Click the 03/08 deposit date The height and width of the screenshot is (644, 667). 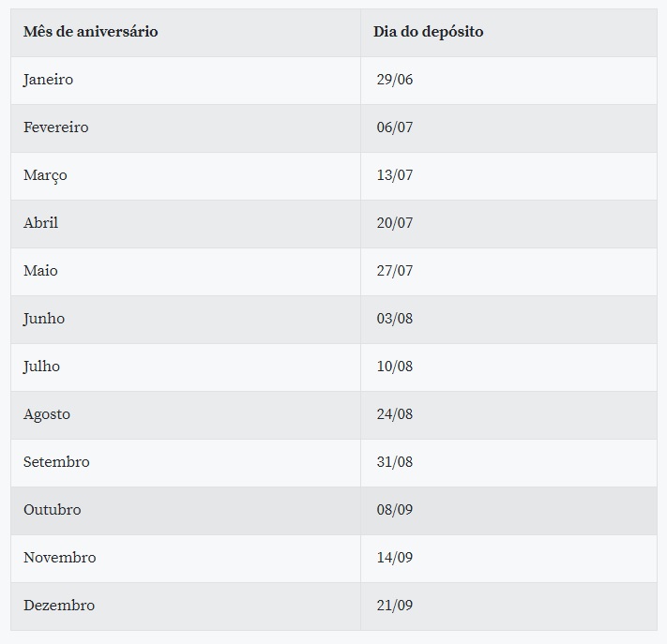pos(395,319)
